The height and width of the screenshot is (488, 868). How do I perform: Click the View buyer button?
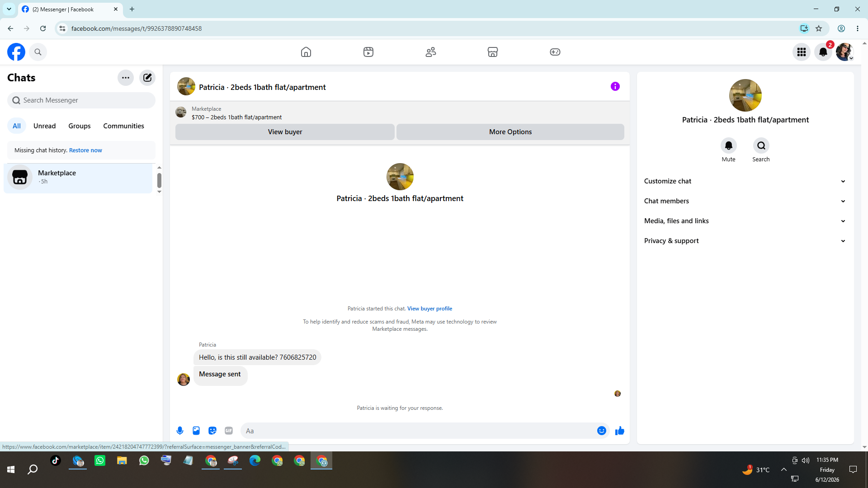pyautogui.click(x=285, y=132)
